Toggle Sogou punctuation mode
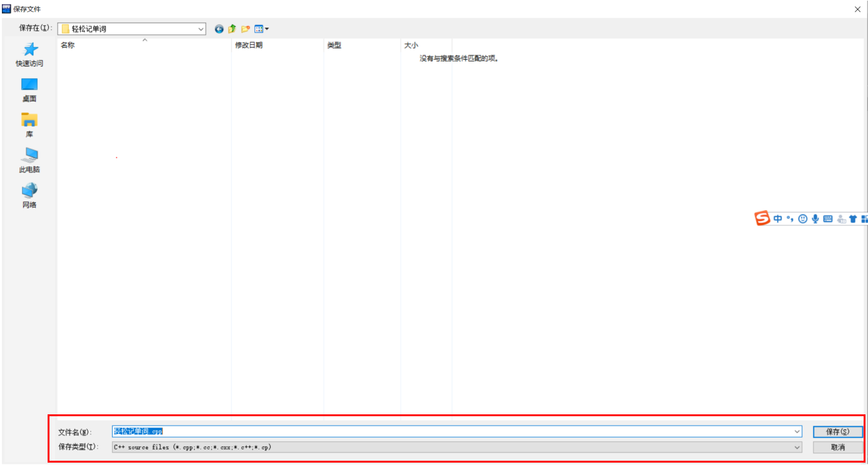 [x=790, y=219]
